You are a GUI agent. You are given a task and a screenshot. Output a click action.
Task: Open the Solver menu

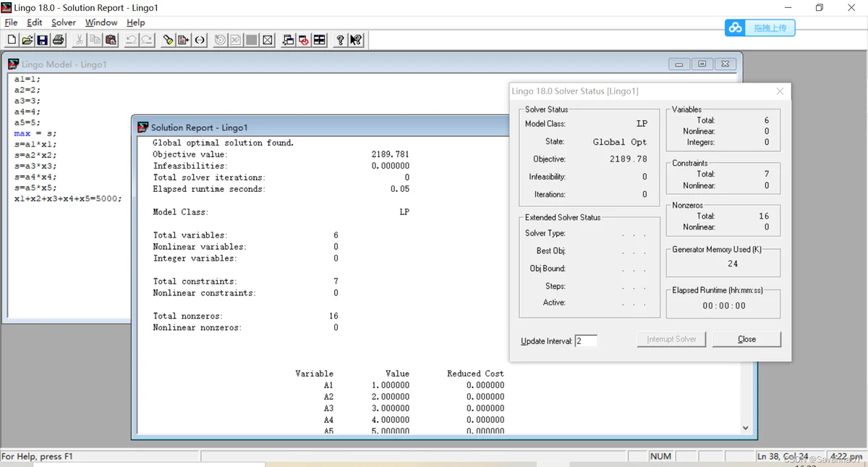point(64,22)
